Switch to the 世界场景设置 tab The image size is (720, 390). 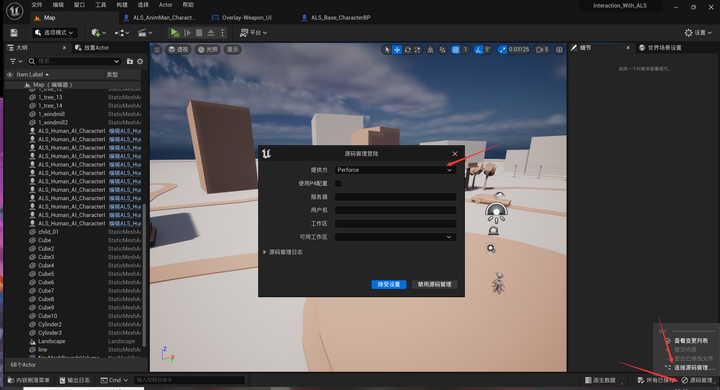[x=660, y=47]
